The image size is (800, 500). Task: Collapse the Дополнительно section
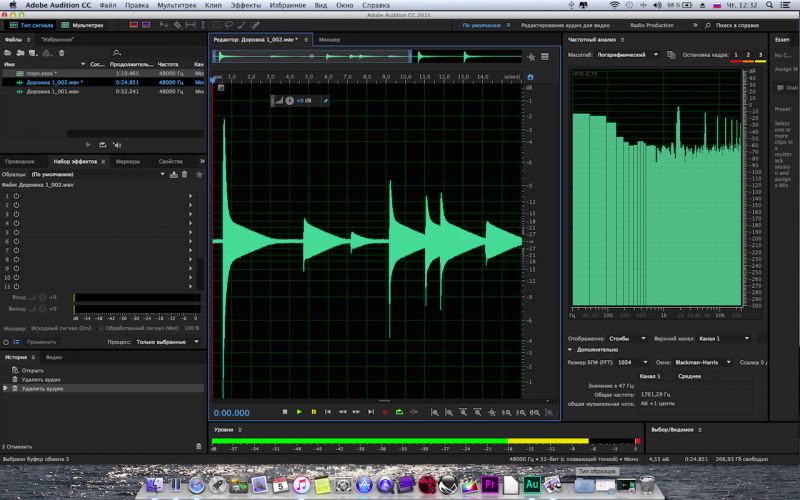click(570, 349)
